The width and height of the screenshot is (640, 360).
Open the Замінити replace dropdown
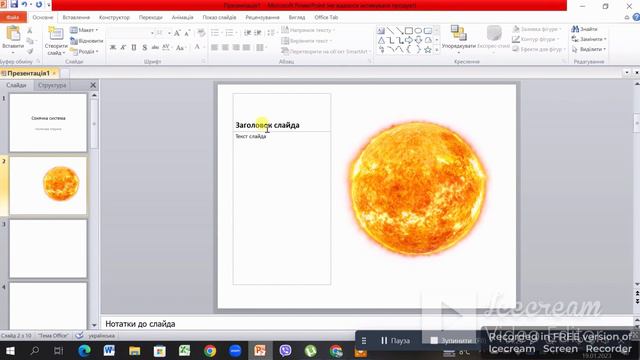tap(589, 39)
